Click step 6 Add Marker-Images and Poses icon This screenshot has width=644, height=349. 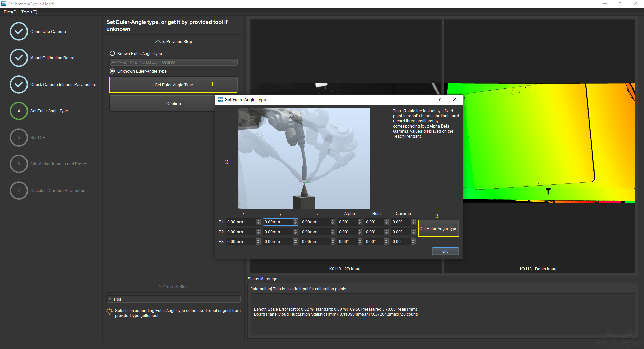19,164
